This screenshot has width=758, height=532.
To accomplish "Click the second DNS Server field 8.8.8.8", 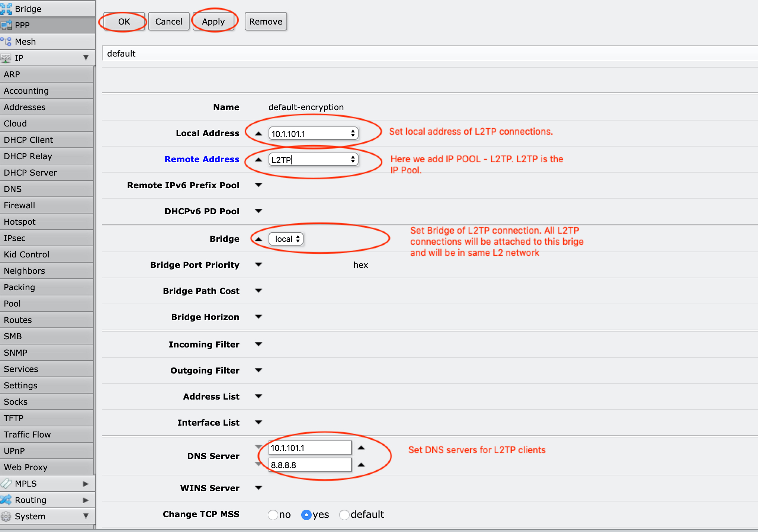I will (x=310, y=465).
